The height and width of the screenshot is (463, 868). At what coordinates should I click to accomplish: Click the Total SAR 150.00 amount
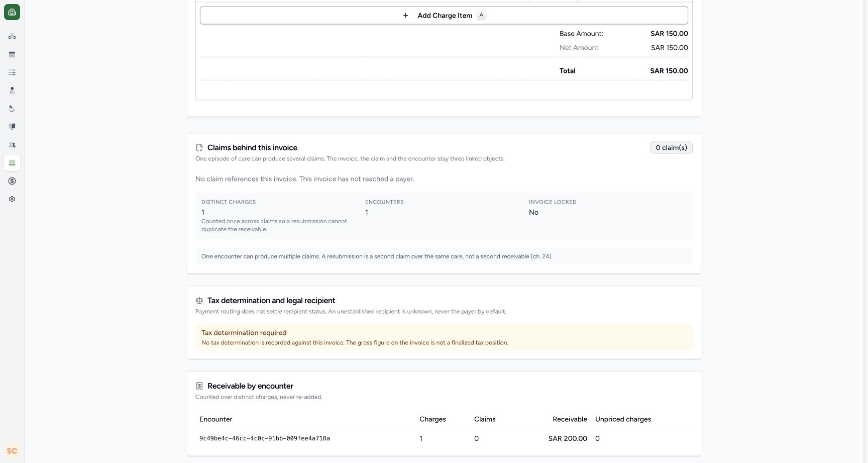(x=669, y=71)
